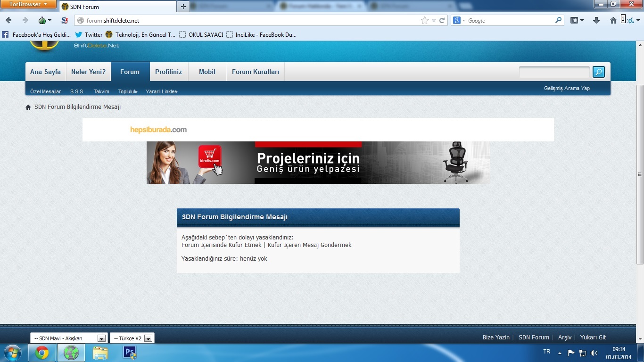This screenshot has height=362, width=644.
Task: Open the InciLike - FaceBook bookmark
Action: coord(262,34)
